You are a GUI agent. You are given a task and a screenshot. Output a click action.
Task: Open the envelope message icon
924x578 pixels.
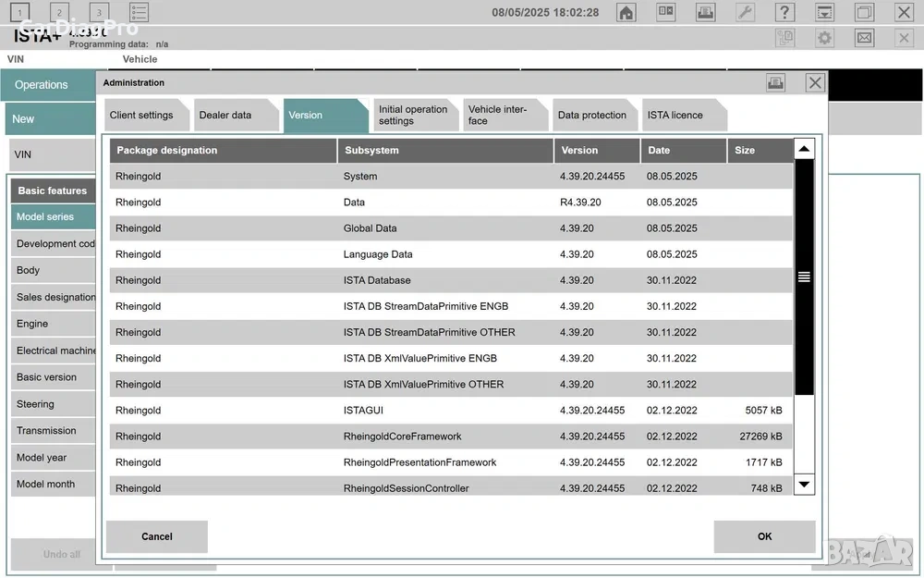(x=864, y=38)
